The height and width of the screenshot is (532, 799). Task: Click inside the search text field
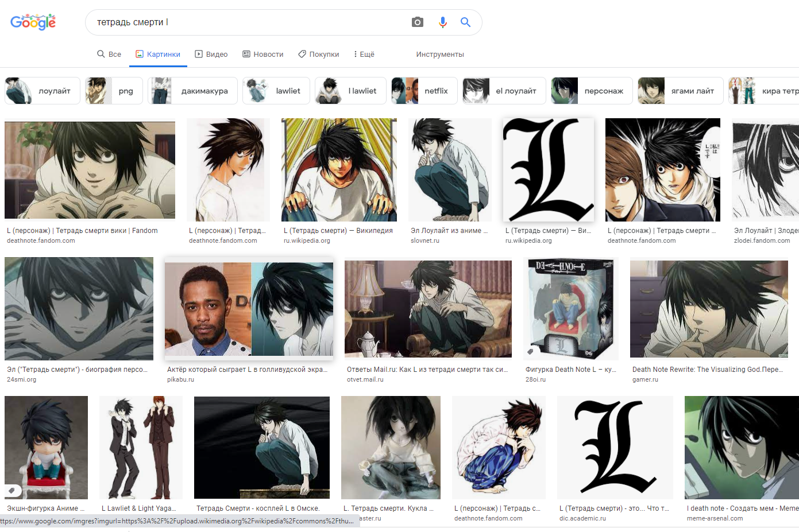click(247, 22)
